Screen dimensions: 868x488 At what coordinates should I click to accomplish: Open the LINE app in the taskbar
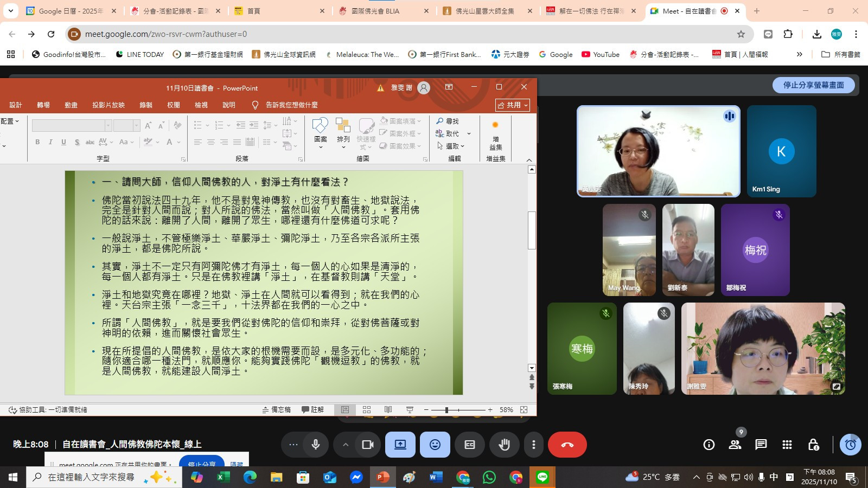[542, 477]
